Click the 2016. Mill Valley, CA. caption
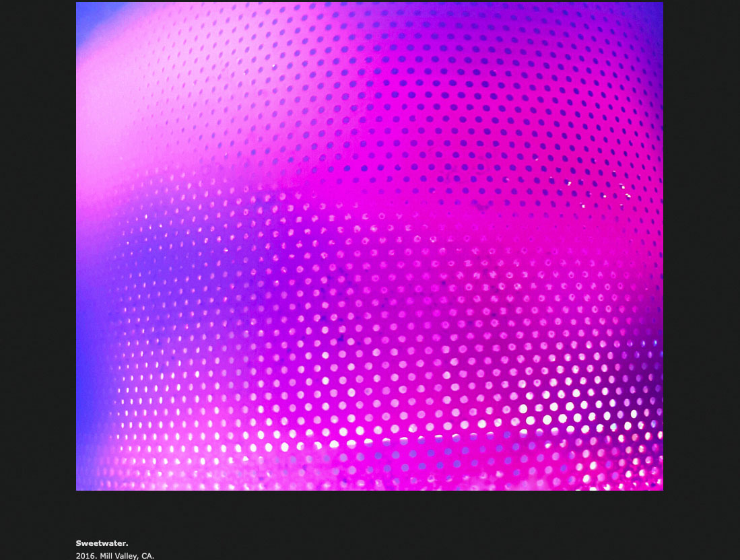The height and width of the screenshot is (560, 740). pyautogui.click(x=114, y=556)
